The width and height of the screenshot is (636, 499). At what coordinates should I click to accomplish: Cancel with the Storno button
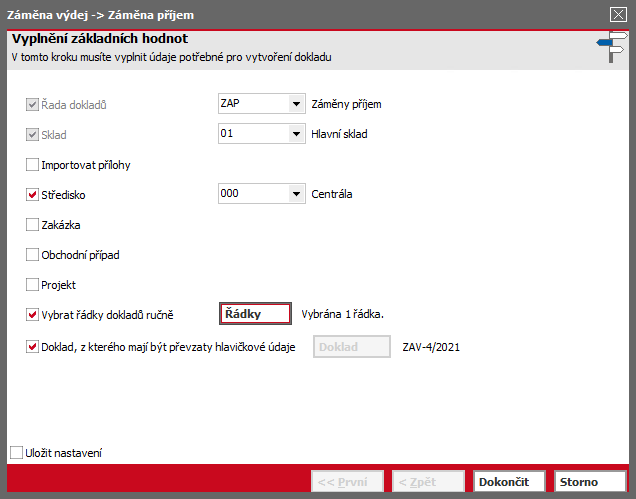(x=590, y=482)
